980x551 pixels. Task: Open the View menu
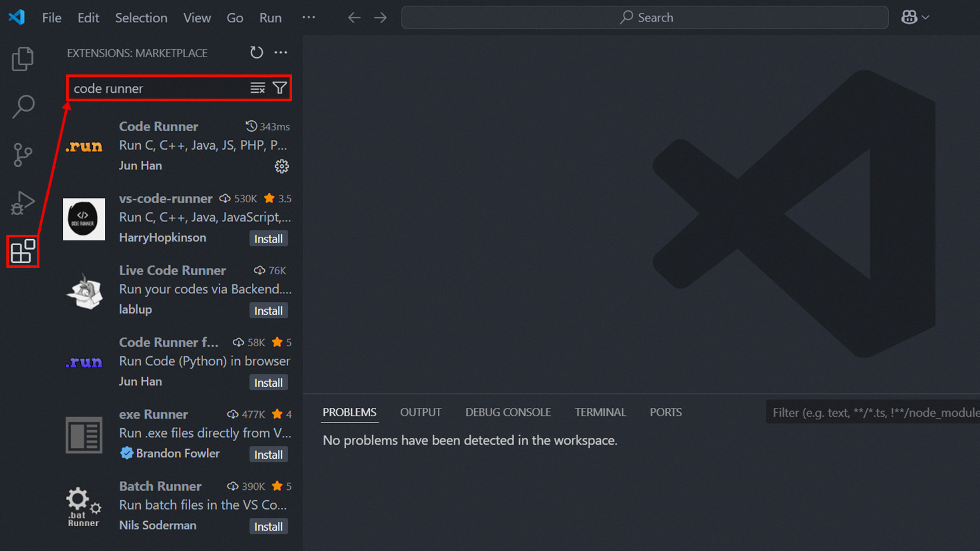coord(197,18)
